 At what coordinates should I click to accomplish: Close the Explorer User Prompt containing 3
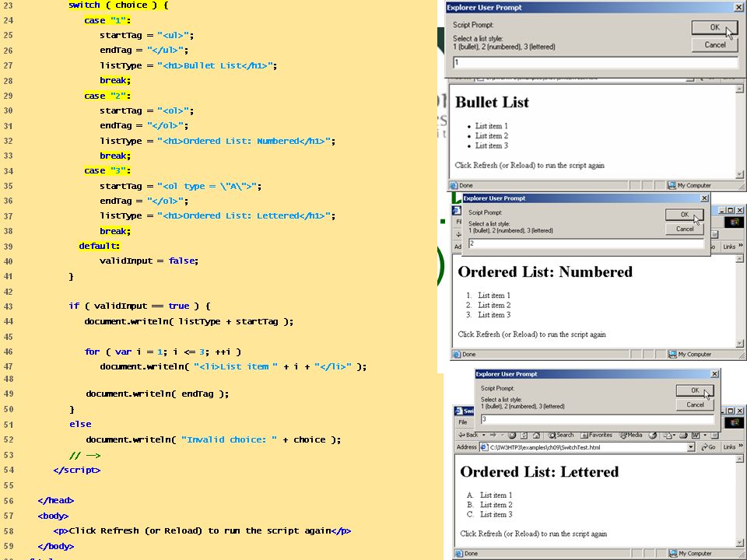(714, 374)
